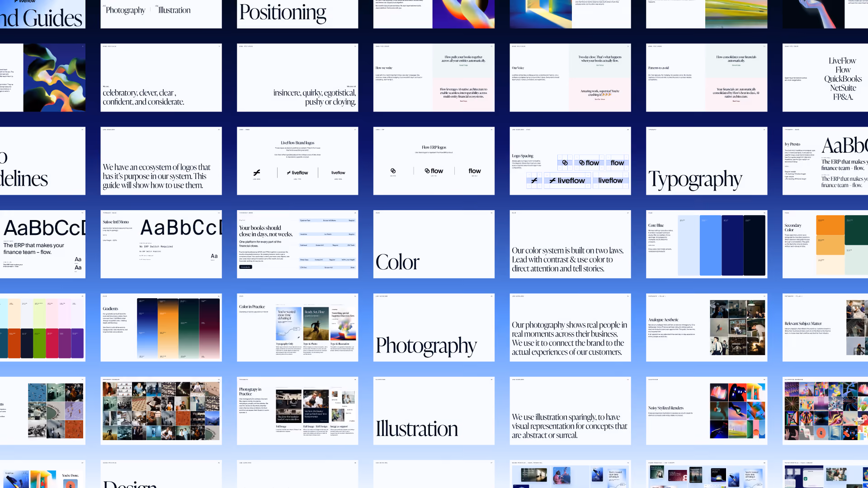The width and height of the screenshot is (868, 488).
Task: Click the 'Headline' row in the type specs table
Action: [327, 234]
